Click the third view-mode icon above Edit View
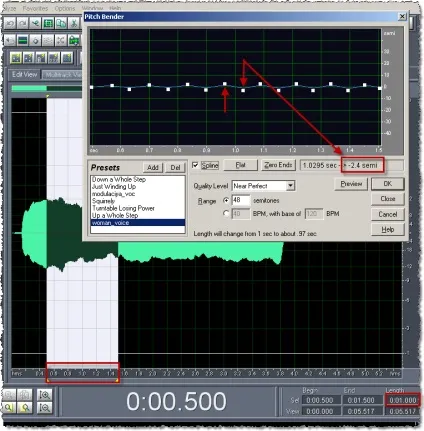 point(41,58)
